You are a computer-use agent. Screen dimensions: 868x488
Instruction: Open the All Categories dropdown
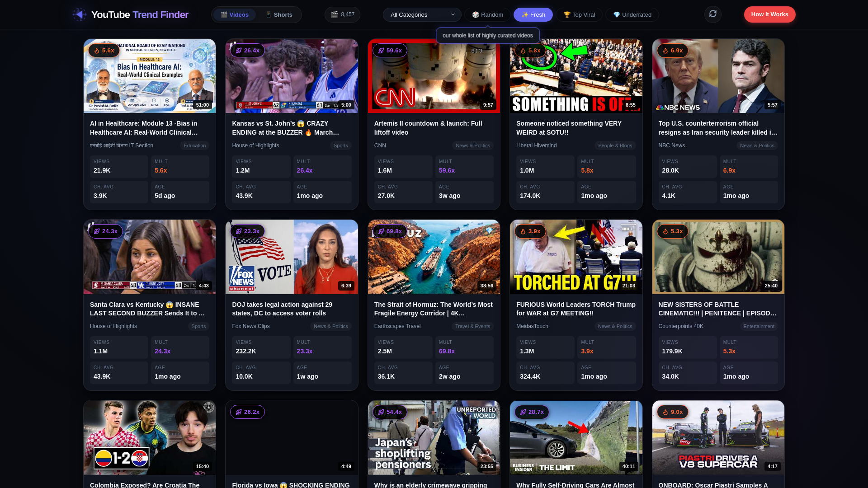422,15
